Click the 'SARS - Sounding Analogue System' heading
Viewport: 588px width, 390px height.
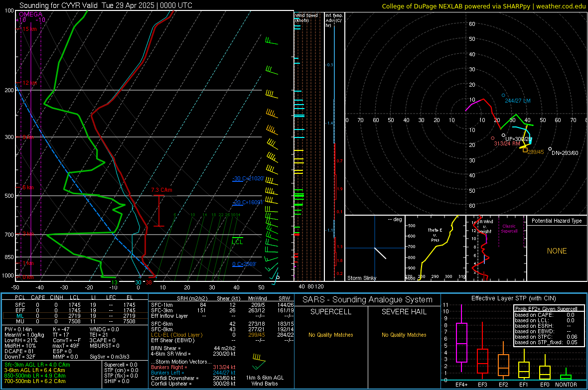(x=368, y=300)
